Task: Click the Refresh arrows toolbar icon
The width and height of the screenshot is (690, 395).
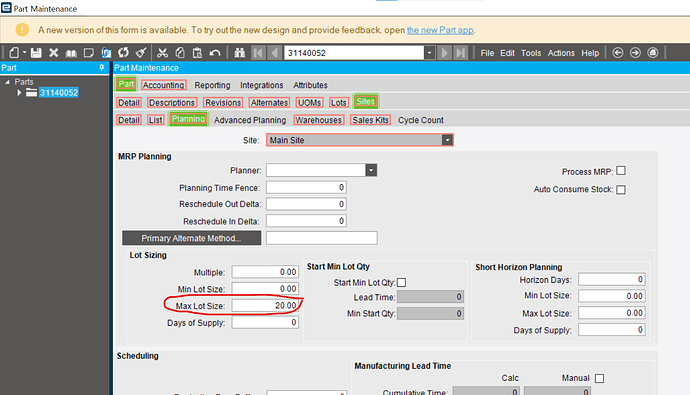Action: tap(123, 53)
